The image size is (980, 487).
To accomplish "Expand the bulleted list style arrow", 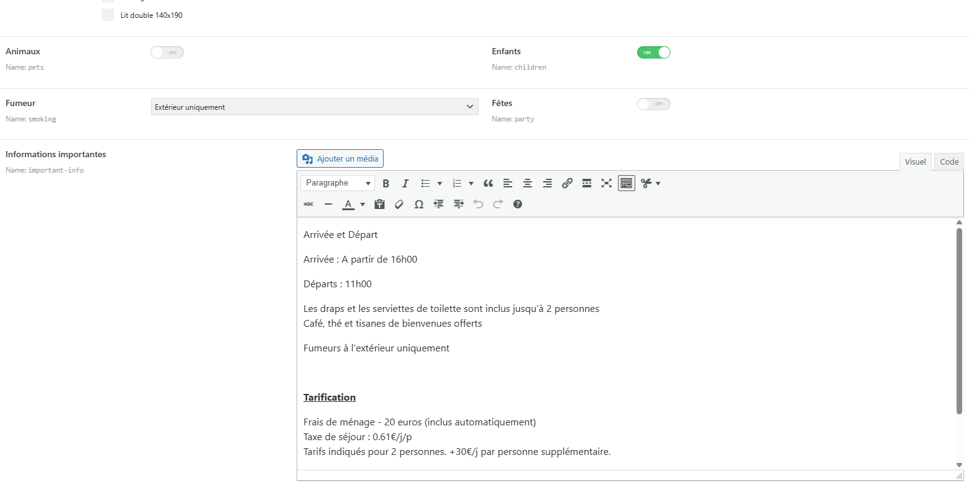I will (x=440, y=183).
